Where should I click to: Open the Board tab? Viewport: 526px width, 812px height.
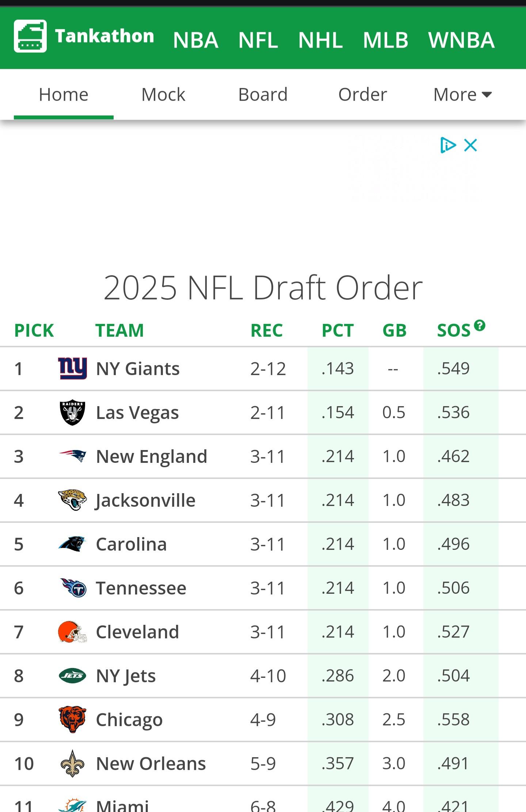[x=263, y=95]
